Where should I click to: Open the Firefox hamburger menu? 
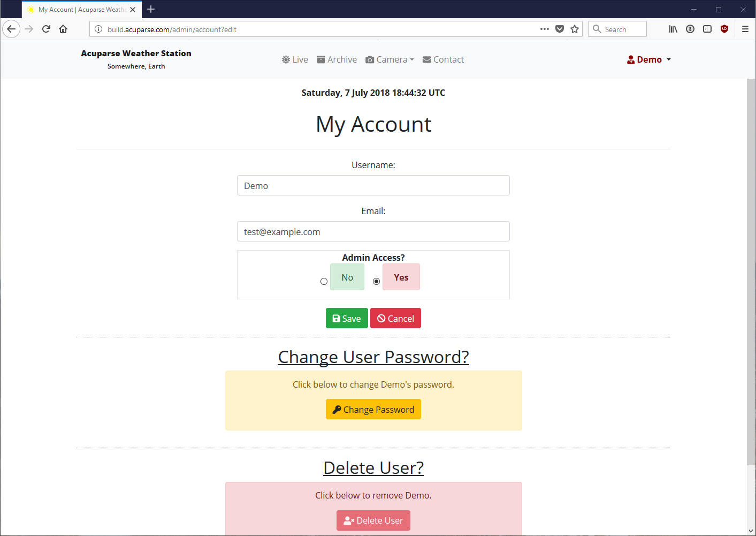[x=745, y=29]
